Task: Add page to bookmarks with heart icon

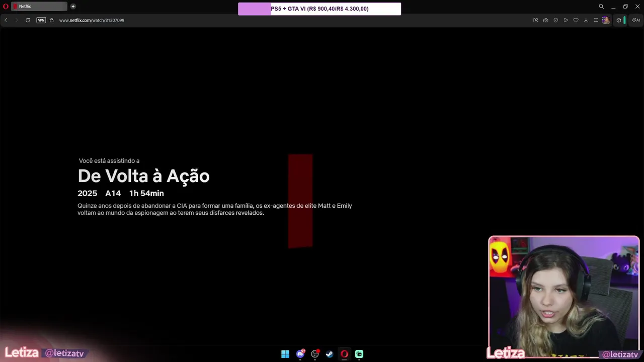Action: pos(576,20)
